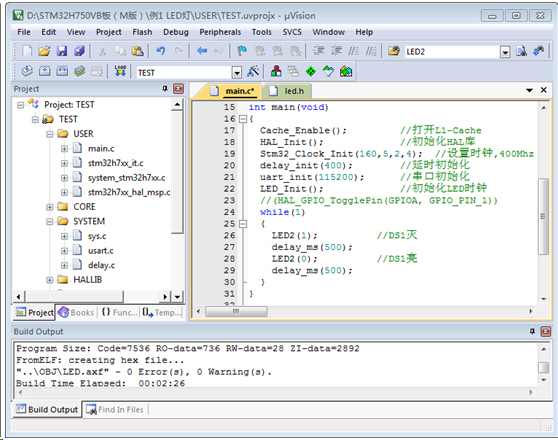Click the Translate file icon
Screen dimensions: 558x440
27,72
